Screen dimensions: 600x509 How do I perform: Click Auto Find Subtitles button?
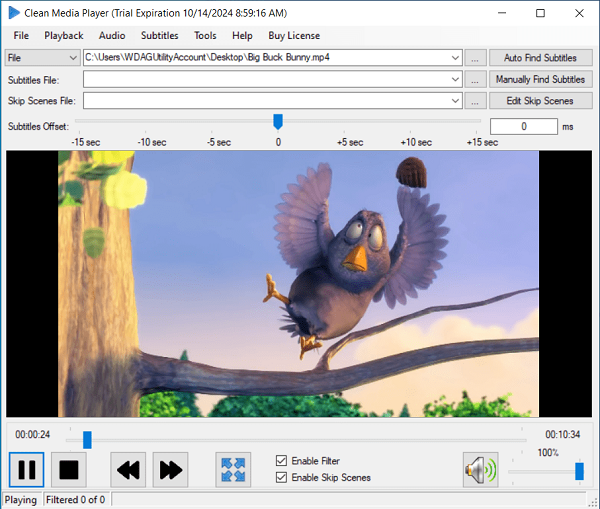[541, 58]
